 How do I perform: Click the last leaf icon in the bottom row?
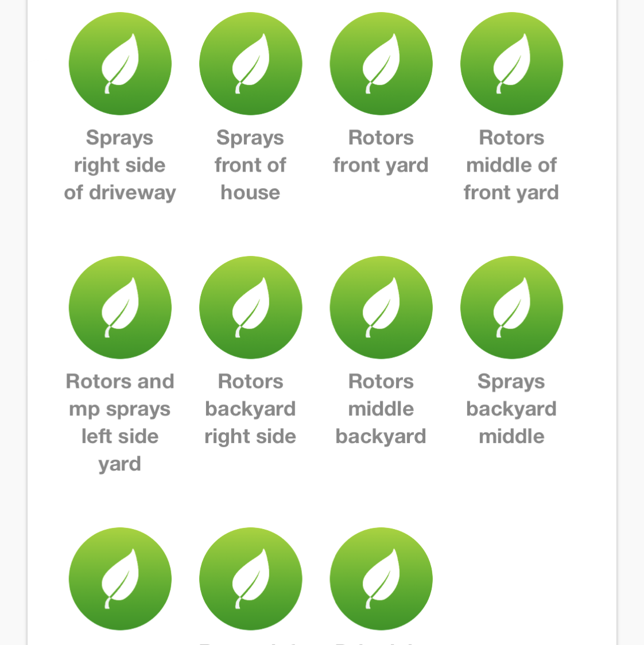pyautogui.click(x=381, y=578)
